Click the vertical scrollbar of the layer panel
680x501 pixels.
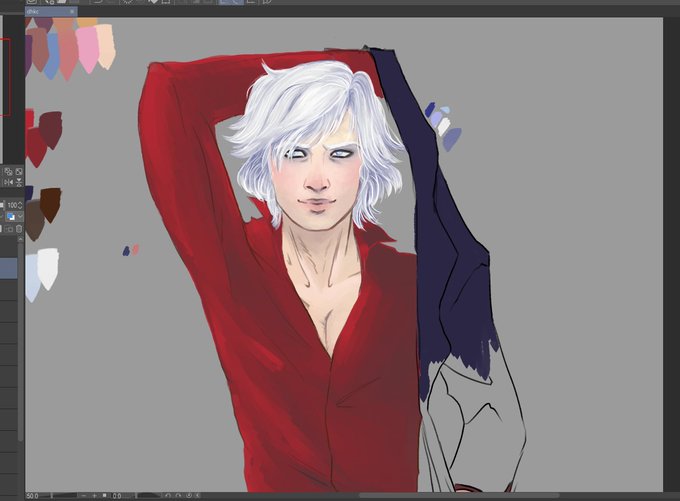pos(20,343)
